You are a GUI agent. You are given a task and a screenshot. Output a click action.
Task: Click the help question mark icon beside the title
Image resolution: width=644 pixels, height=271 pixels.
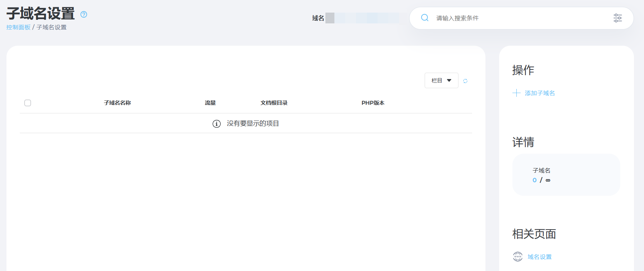tap(84, 14)
